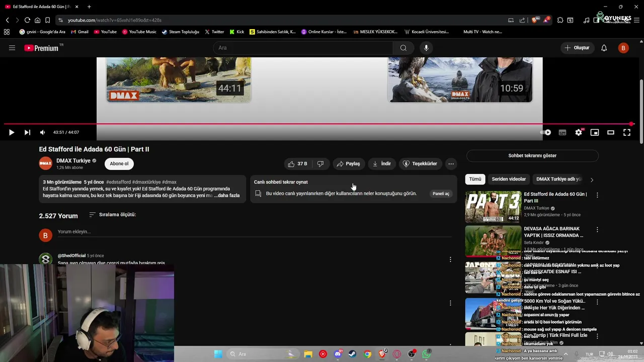Mute the video volume
This screenshot has height=362, width=644.
click(42, 132)
